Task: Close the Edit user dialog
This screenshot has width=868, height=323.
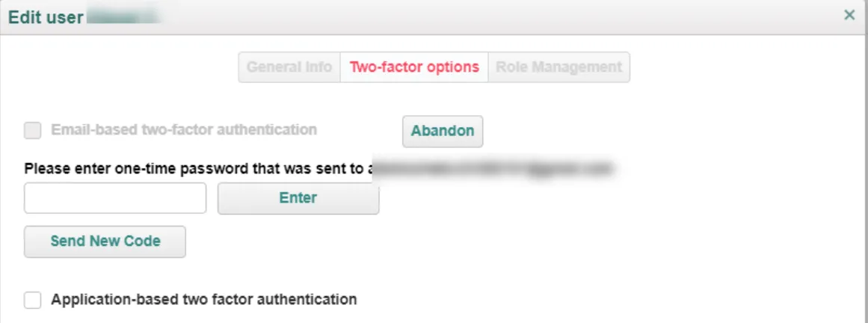Action: pos(849,16)
